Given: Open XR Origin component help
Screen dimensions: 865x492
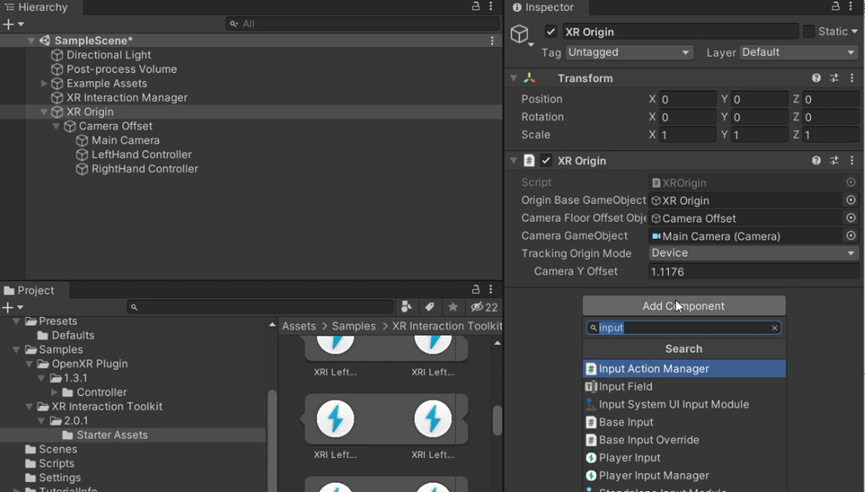Looking at the screenshot, I should coord(816,161).
